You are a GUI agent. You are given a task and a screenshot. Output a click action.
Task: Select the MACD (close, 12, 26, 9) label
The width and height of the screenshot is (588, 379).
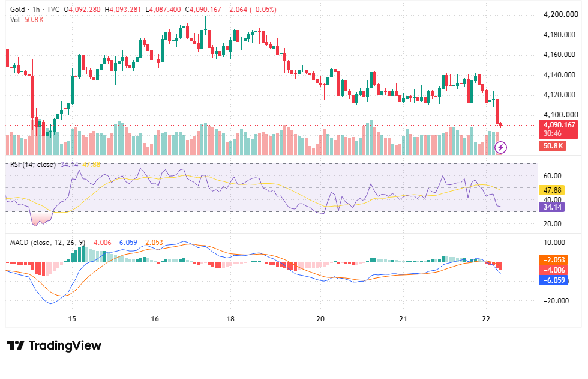(x=47, y=243)
